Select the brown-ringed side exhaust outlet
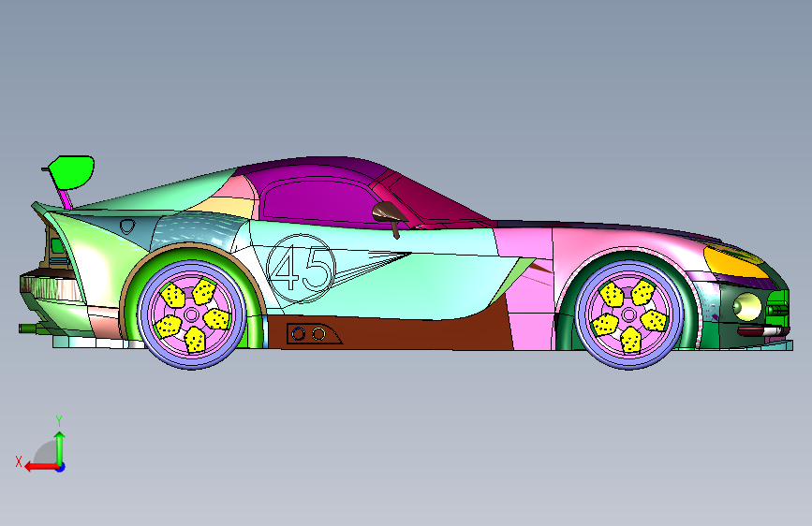This screenshot has height=526, width=812. point(319,334)
